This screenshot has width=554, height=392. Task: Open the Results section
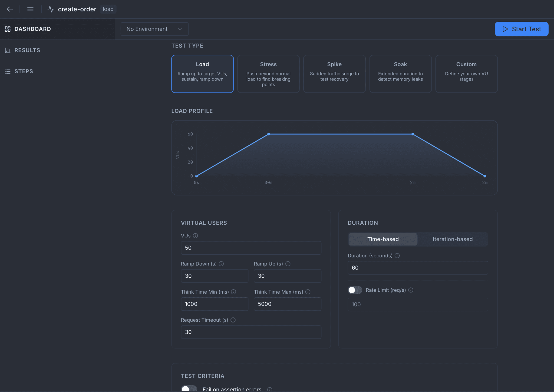point(57,50)
